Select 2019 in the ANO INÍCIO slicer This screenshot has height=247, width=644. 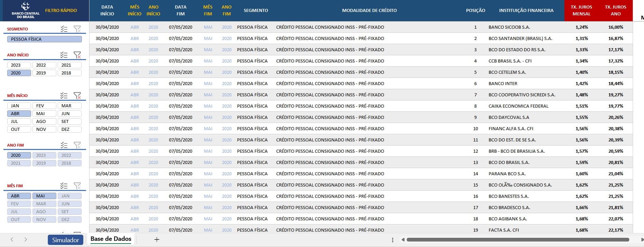44,73
